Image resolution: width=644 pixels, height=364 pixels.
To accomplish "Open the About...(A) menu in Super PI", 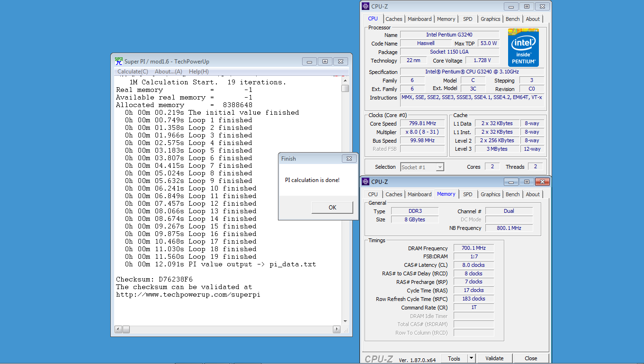I will (169, 72).
